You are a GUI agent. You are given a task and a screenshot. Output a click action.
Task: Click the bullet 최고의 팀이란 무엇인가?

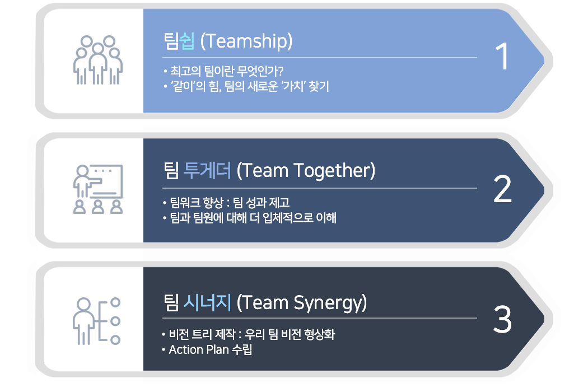pyautogui.click(x=223, y=71)
